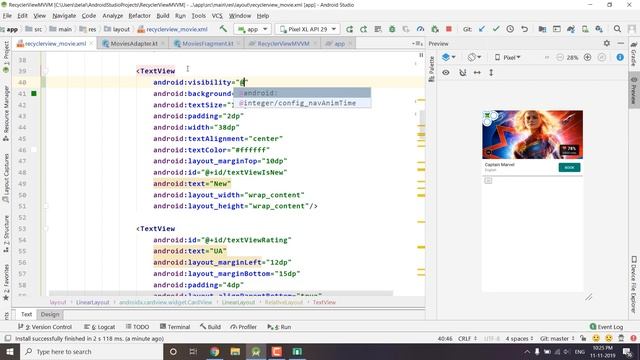Toggle the magnet autoconnect icon in Preview
Viewport: 640px width, 360px height.
462,73
